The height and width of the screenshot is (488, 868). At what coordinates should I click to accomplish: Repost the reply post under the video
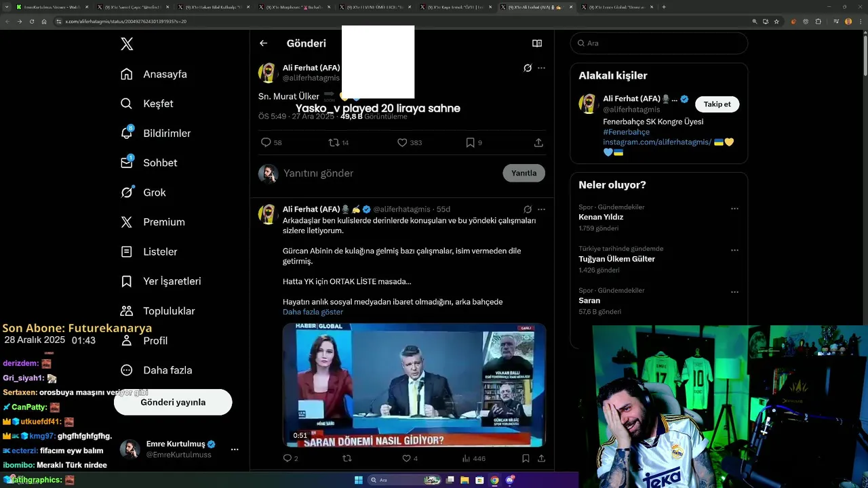click(347, 458)
